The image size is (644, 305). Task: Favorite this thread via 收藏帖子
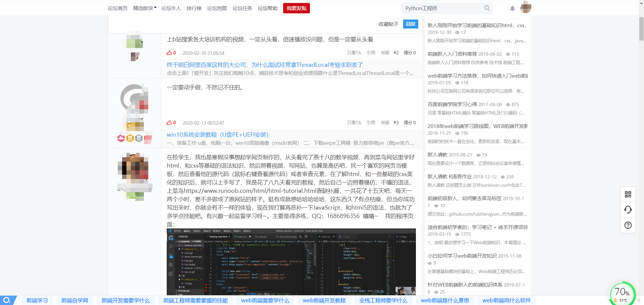[388, 24]
